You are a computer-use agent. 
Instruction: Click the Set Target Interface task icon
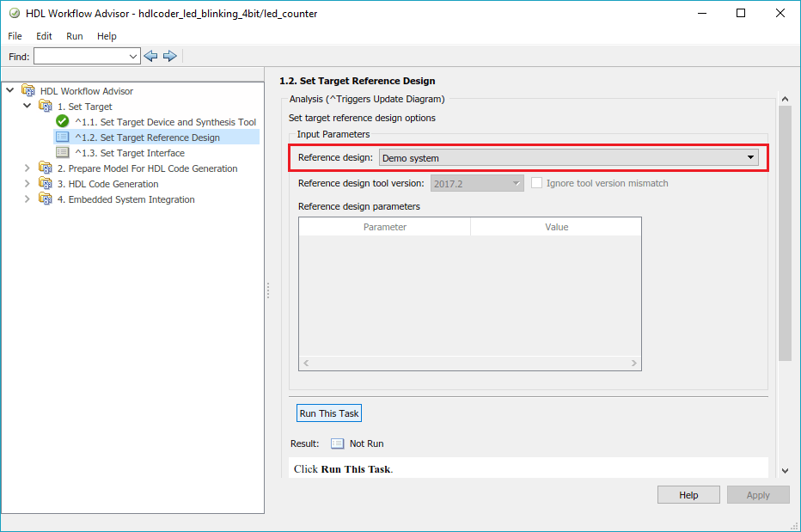62,153
